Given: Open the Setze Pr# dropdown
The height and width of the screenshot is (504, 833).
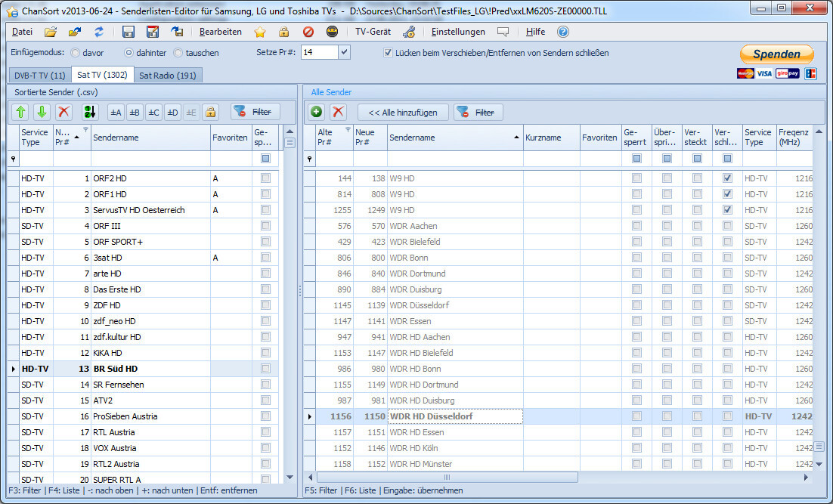Looking at the screenshot, I should pos(344,53).
